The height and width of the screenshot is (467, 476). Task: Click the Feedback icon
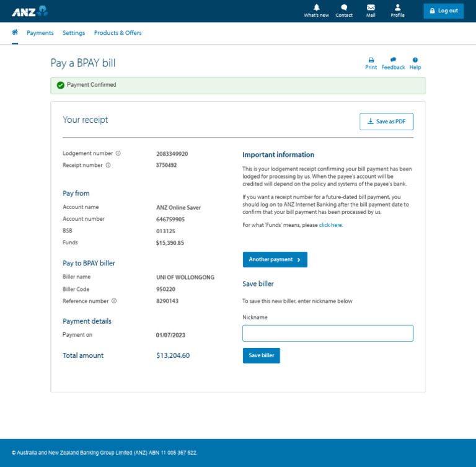393,60
